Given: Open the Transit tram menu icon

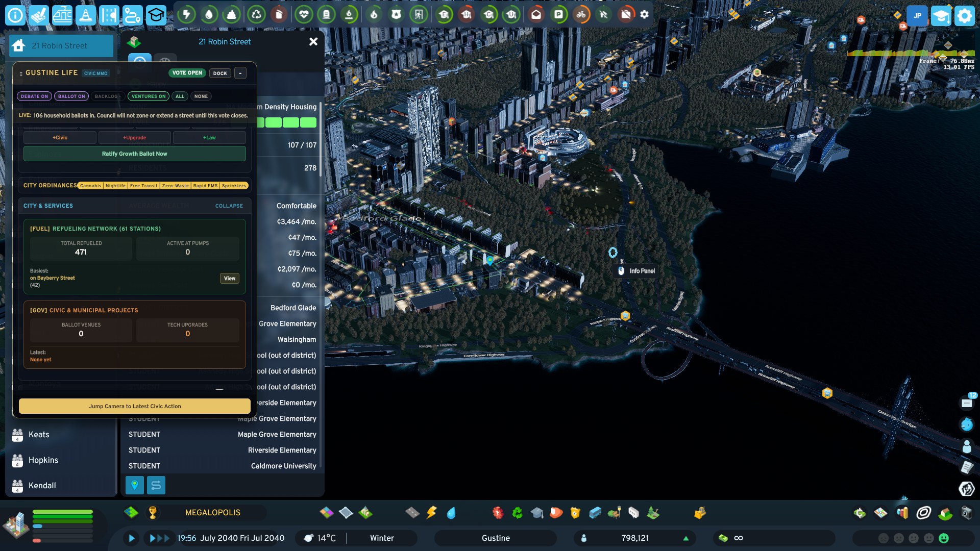Looking at the screenshot, I should (62, 15).
